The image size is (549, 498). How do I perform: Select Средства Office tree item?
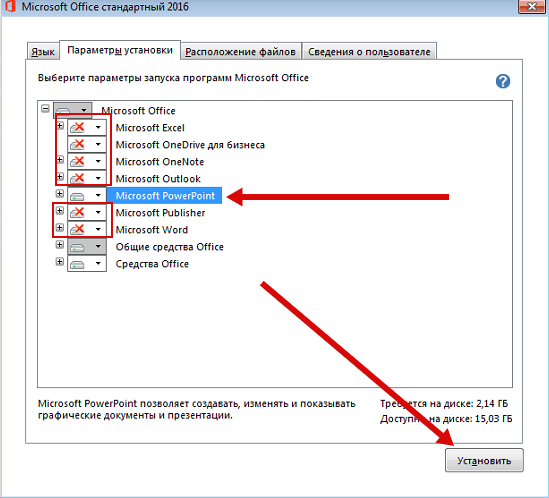tap(152, 264)
